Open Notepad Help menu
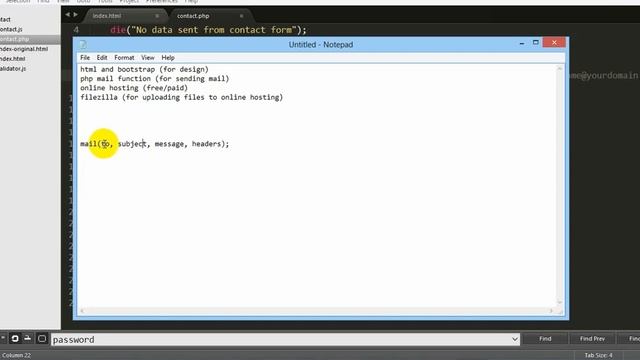 (x=168, y=58)
